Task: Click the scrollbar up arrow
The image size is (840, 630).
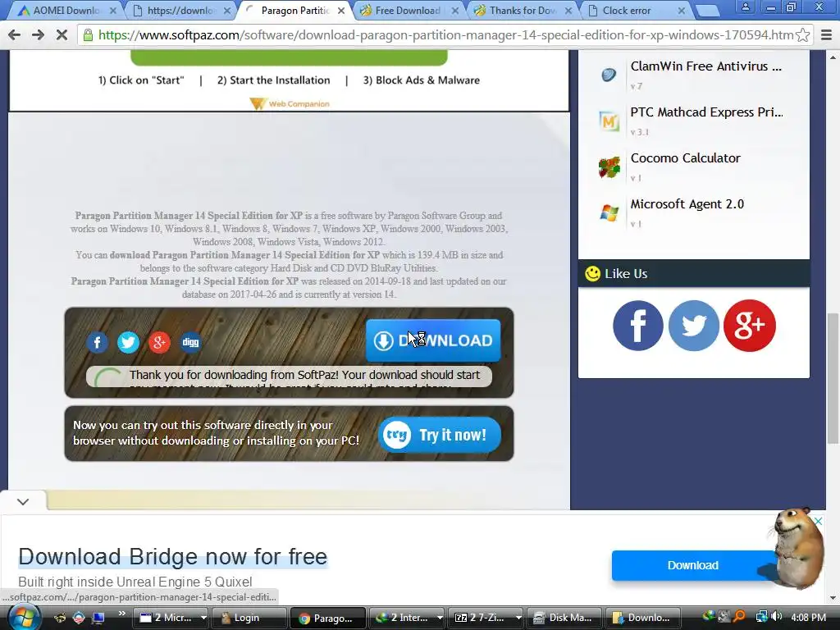Action: pos(833,57)
